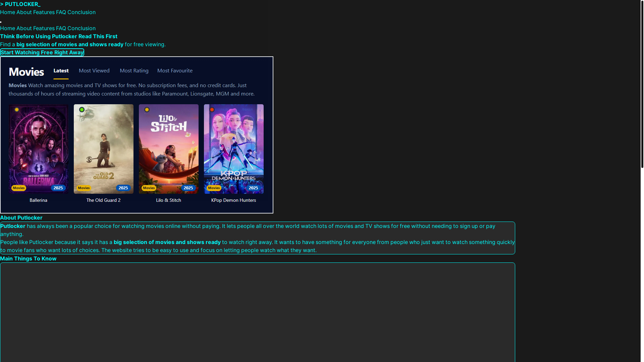Click the PUTLOCKER_ logo text
644x362 pixels.
click(x=20, y=4)
